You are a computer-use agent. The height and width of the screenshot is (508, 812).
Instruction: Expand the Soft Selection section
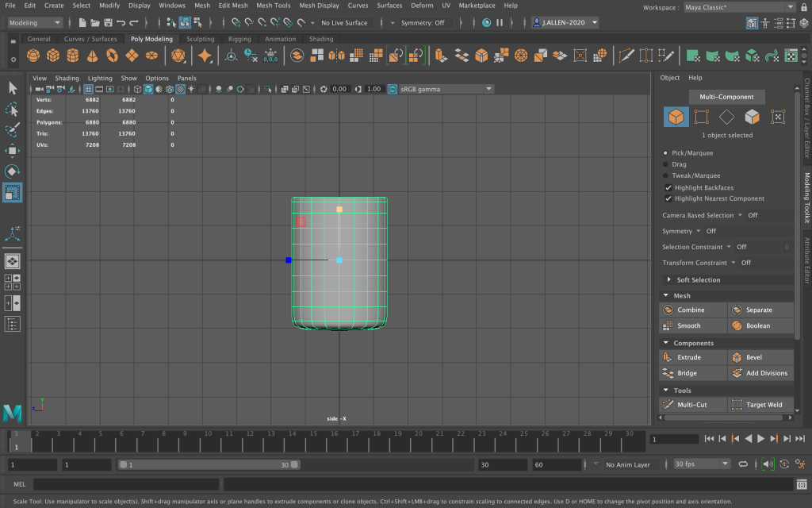coord(698,279)
